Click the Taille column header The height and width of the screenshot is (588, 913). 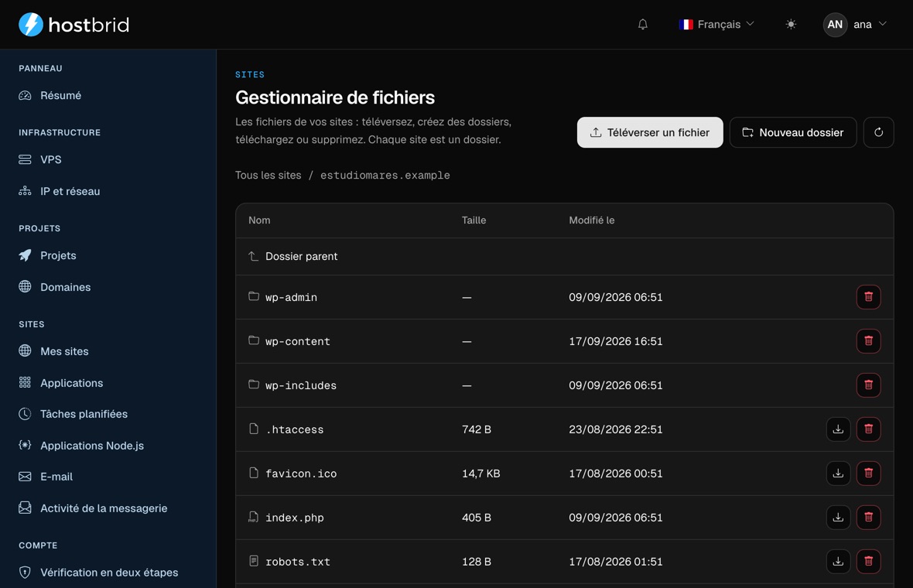474,220
